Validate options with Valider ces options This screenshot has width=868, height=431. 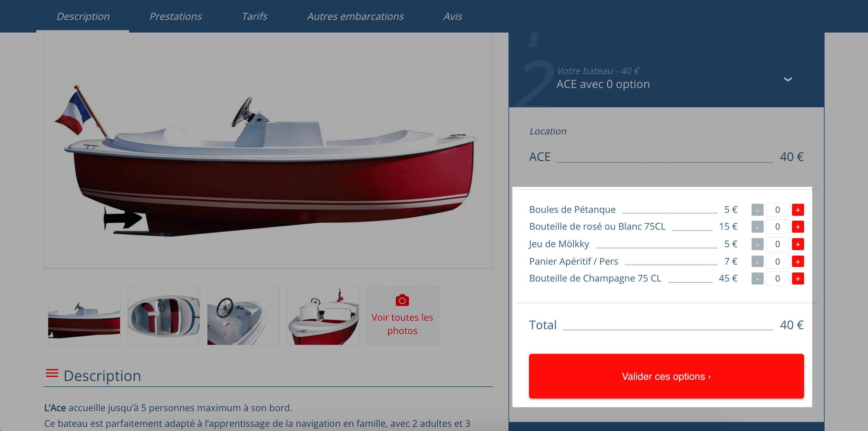(x=666, y=376)
